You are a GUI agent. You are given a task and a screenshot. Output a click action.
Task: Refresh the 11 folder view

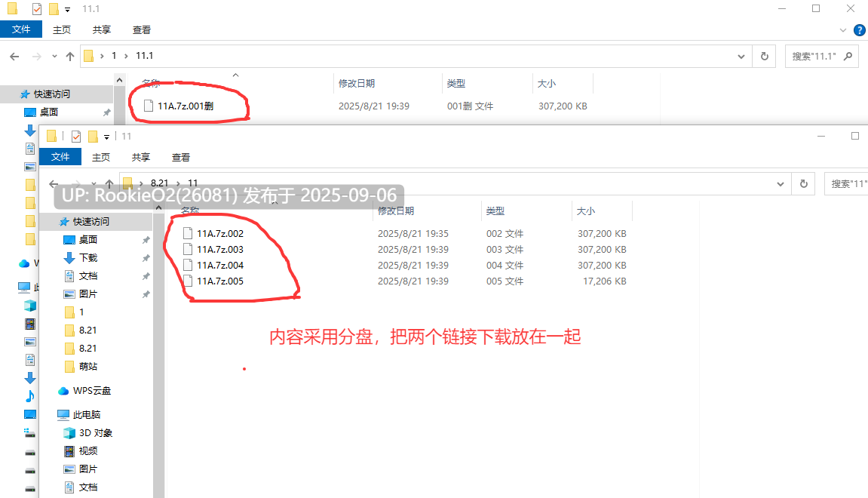804,184
